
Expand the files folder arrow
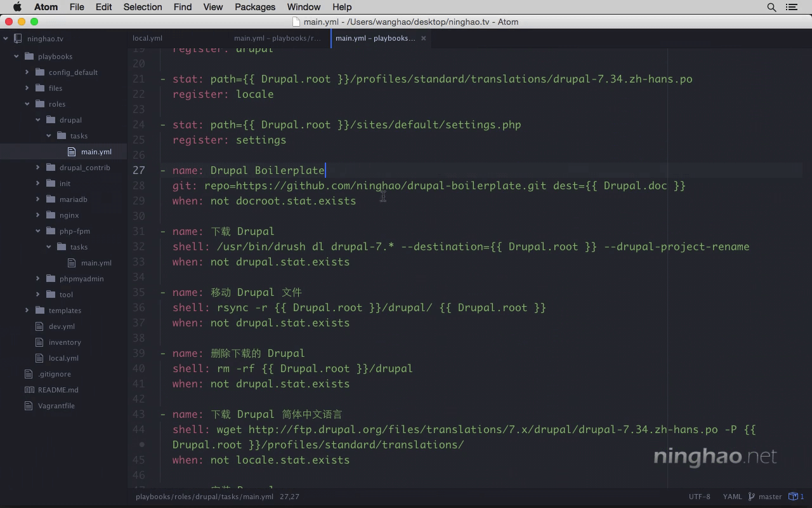27,88
